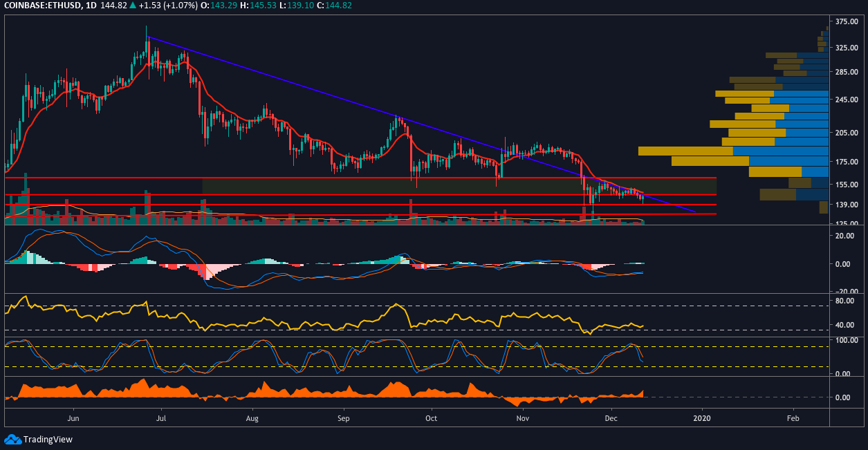The height and width of the screenshot is (450, 868).
Task: Click the 285.00 price axis label
Action: 847,72
